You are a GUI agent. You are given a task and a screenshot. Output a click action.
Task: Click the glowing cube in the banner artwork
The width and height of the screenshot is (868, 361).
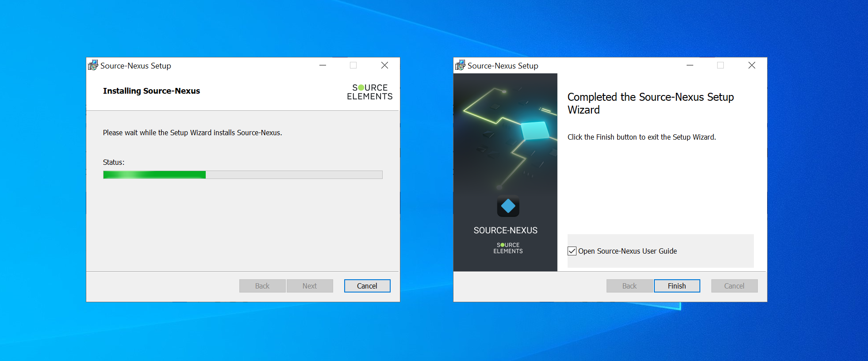click(535, 130)
